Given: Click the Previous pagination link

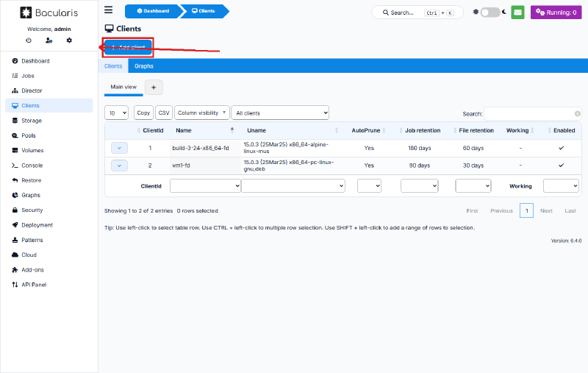Looking at the screenshot, I should (x=501, y=211).
